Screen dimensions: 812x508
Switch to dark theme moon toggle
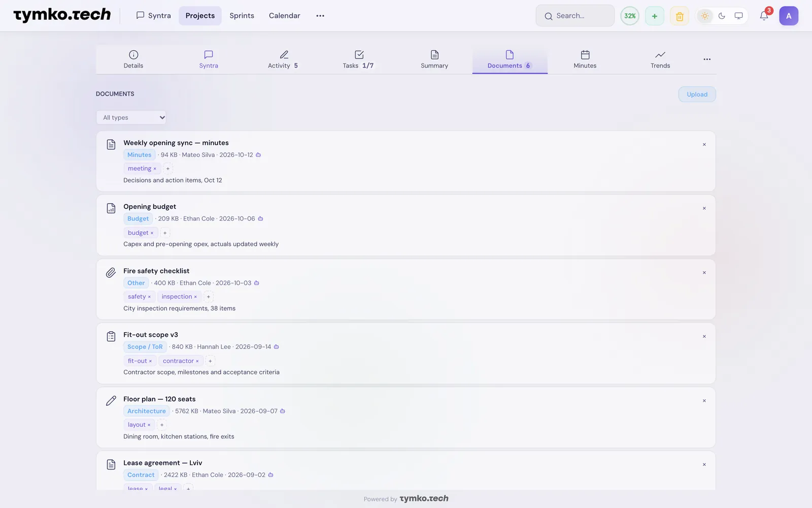722,16
